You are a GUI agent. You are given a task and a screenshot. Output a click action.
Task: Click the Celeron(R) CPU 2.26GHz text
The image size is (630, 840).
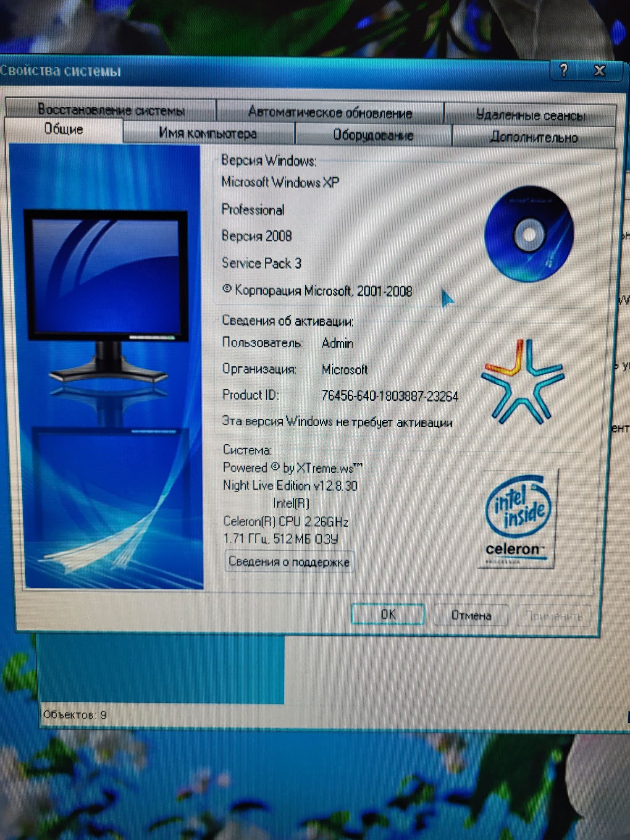coord(286,522)
